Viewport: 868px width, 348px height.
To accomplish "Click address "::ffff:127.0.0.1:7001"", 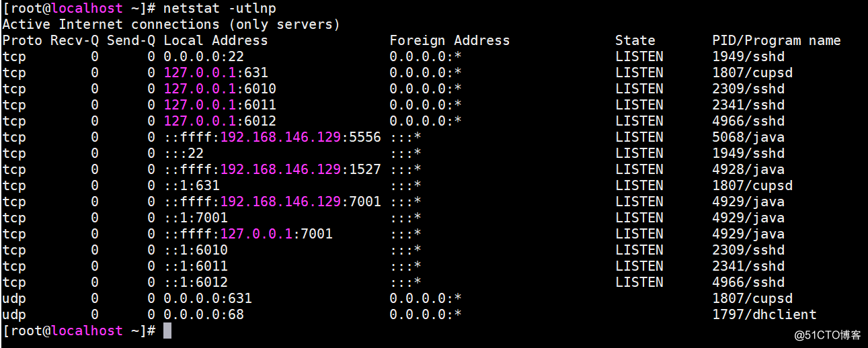I will coord(248,234).
